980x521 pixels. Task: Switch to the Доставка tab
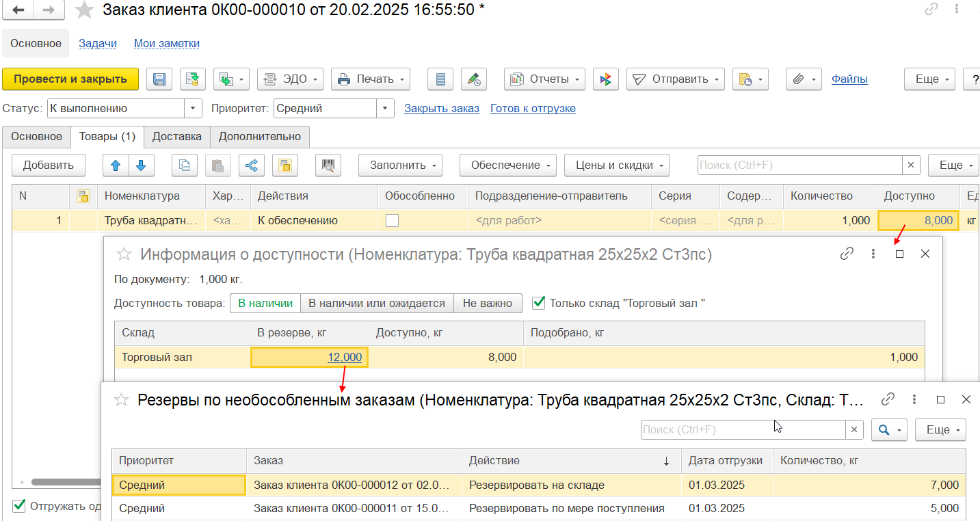point(176,137)
